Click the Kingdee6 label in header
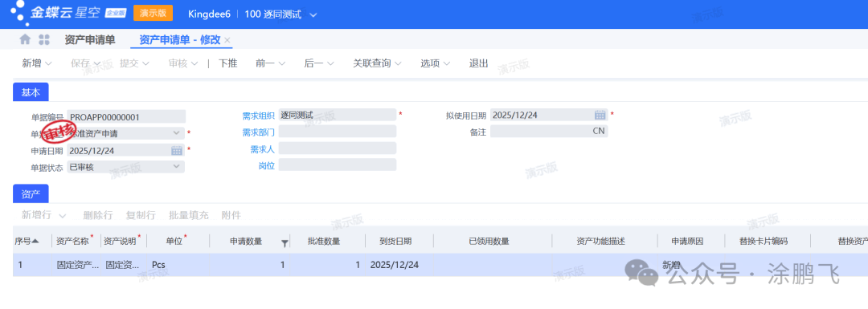Image resolution: width=868 pixels, height=309 pixels. coord(209,14)
